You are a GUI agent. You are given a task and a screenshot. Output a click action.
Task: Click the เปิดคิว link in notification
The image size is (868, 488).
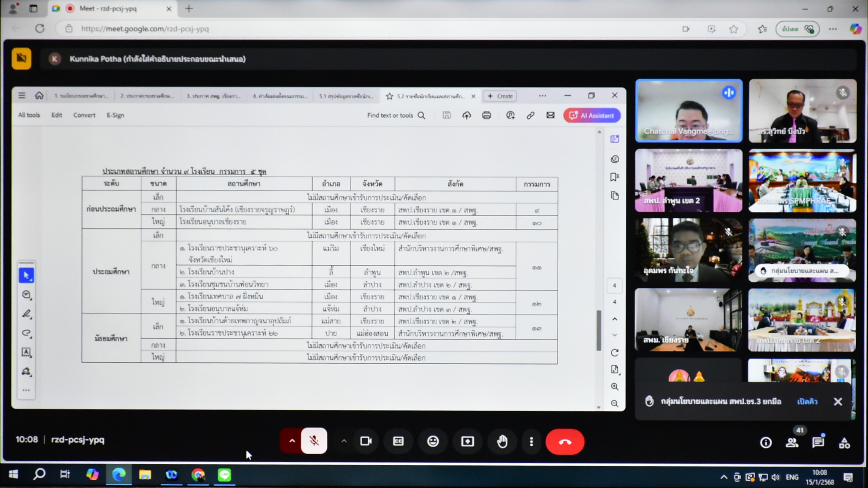807,402
